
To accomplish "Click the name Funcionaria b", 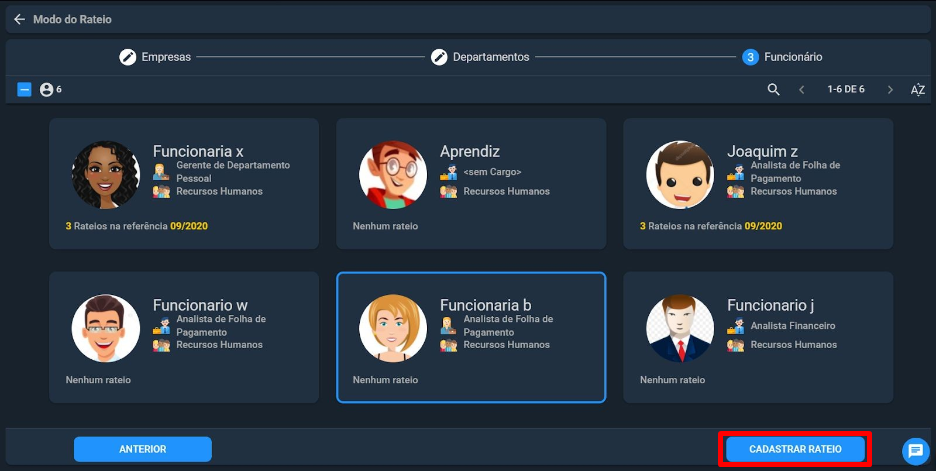I will point(486,305).
